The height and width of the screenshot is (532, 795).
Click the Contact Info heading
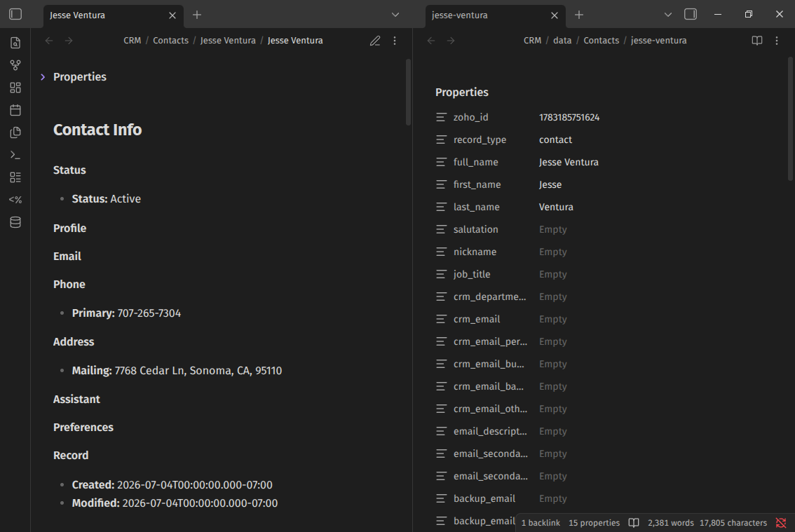[97, 130]
